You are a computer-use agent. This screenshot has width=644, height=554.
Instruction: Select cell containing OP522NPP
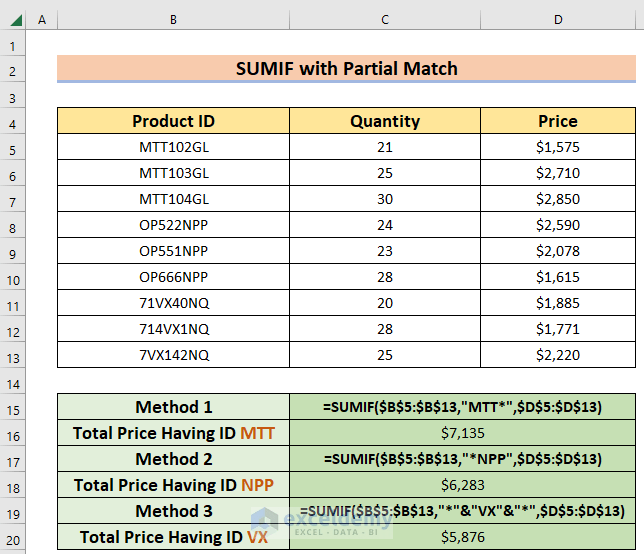(173, 225)
